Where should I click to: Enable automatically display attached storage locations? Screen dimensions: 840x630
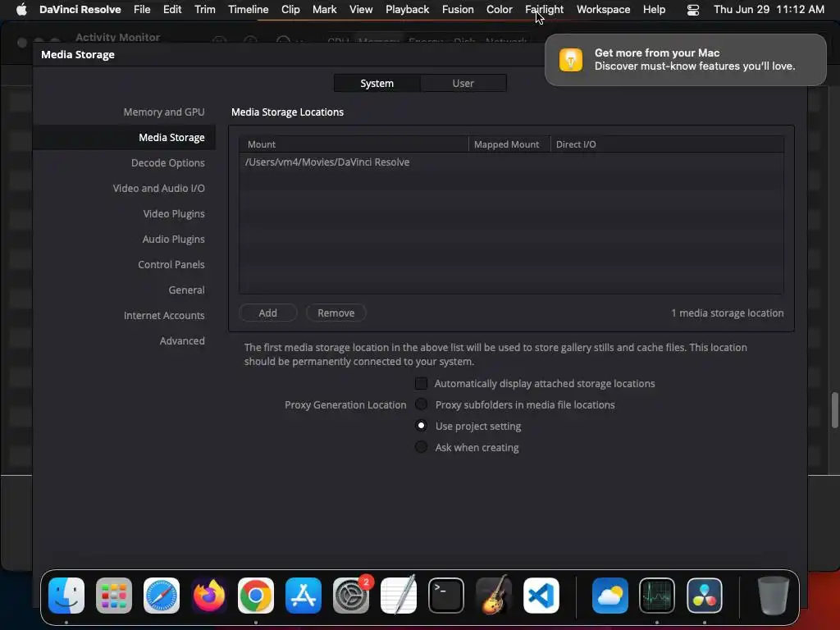[x=421, y=384]
